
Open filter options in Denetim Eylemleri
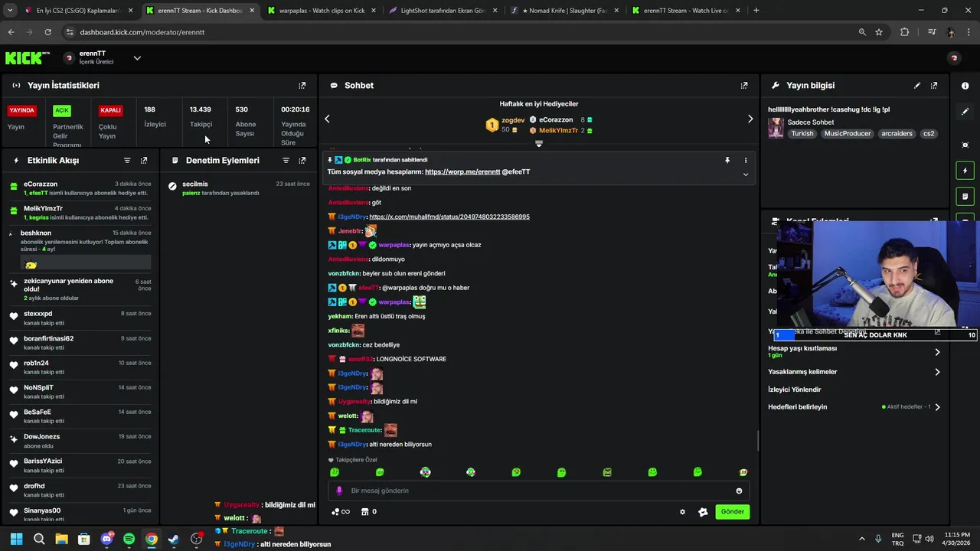click(x=286, y=161)
